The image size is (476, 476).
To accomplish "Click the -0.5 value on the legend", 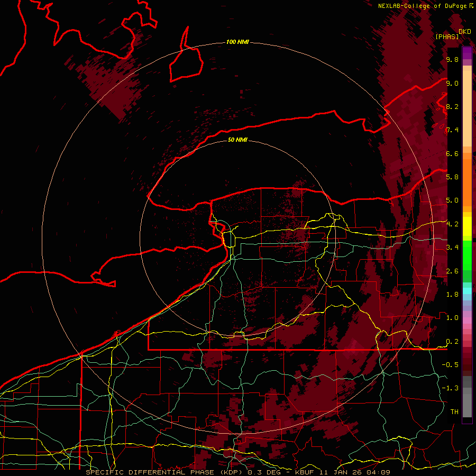I will point(450,365).
